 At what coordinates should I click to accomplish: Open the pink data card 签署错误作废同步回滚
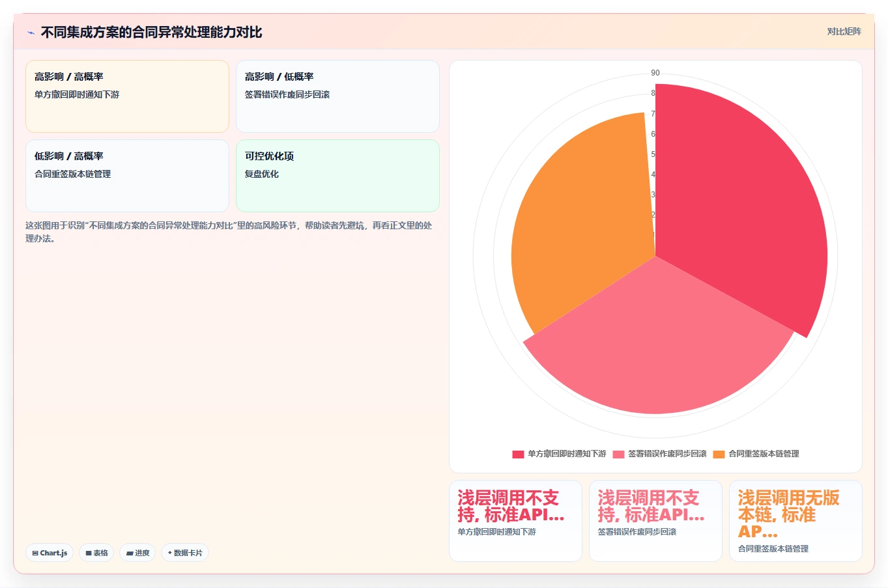tap(655, 521)
